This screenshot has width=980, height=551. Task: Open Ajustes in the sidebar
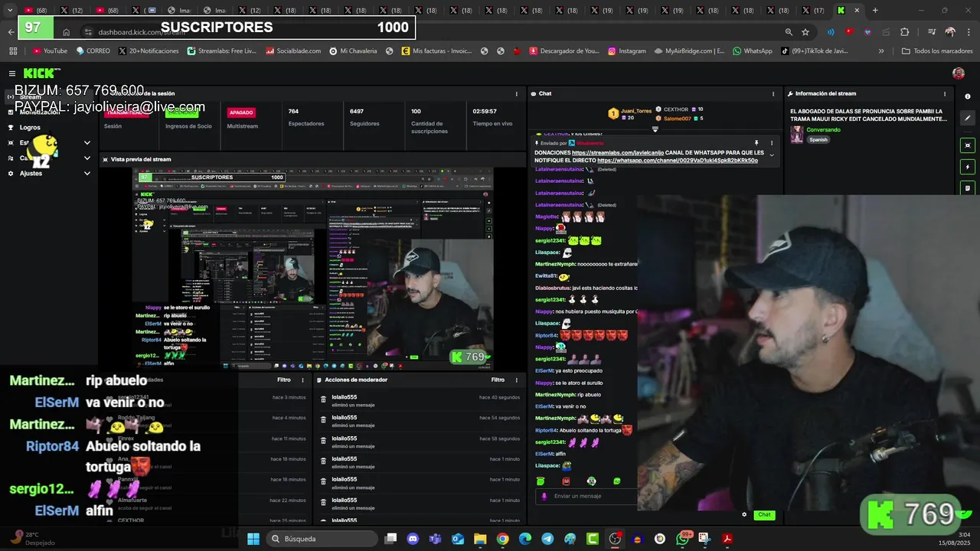pos(31,173)
